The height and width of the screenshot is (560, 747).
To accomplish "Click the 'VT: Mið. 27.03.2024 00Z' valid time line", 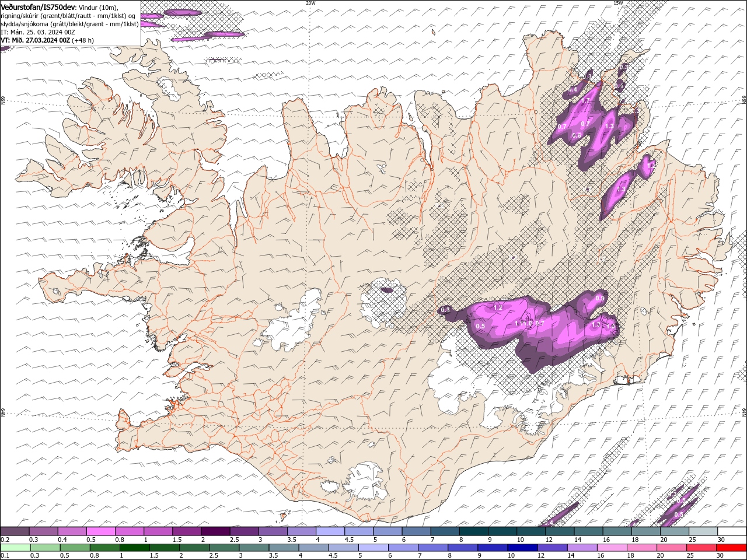I will [x=47, y=40].
